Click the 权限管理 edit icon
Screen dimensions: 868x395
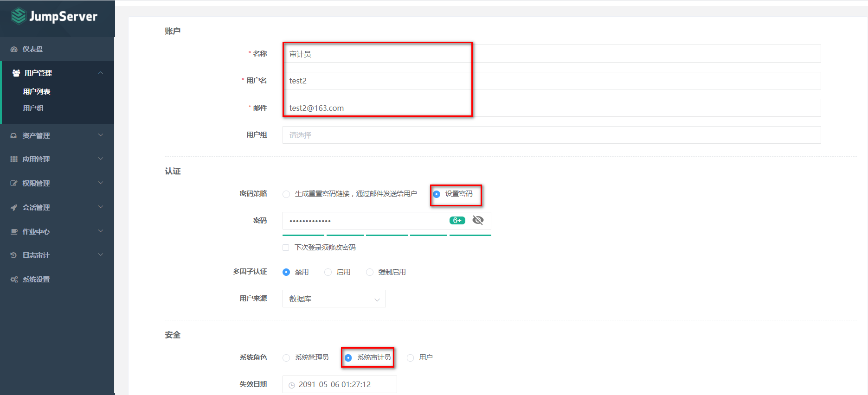(14, 184)
